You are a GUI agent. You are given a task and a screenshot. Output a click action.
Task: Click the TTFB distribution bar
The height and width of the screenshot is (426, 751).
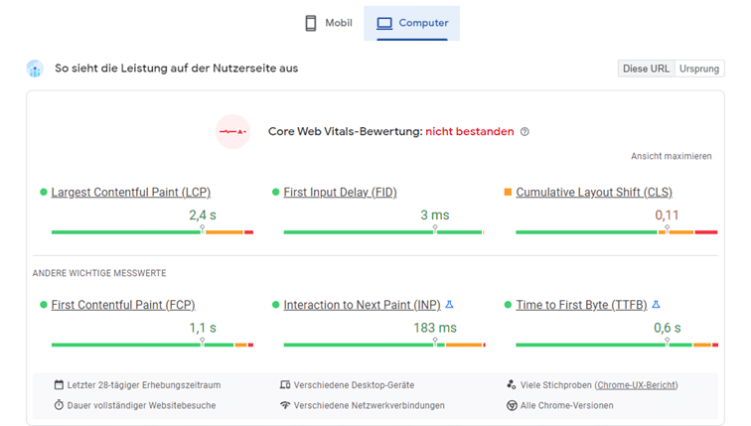[x=617, y=345]
